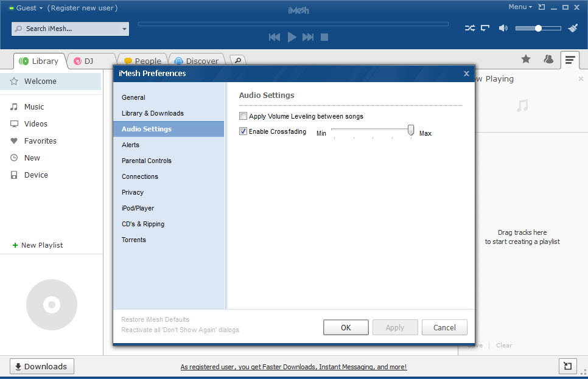Select Alerts preferences category

click(169, 145)
